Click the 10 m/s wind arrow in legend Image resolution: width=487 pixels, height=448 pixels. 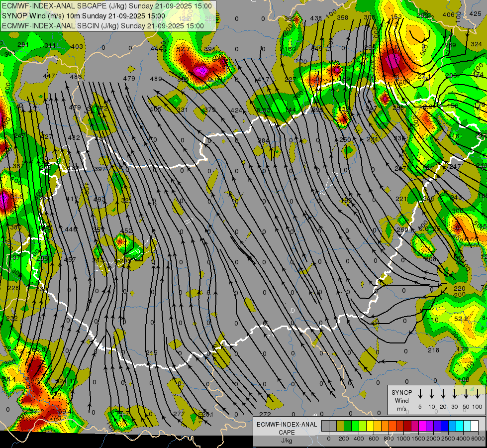coord(431,393)
